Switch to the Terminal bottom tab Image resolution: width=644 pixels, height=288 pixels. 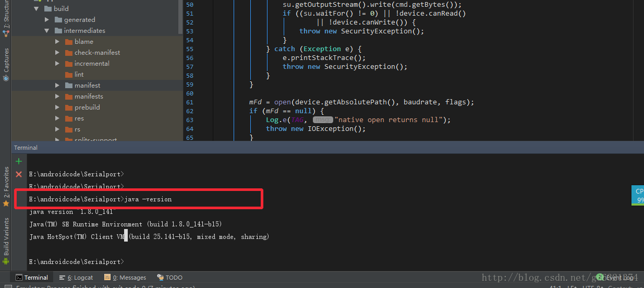(x=32, y=278)
